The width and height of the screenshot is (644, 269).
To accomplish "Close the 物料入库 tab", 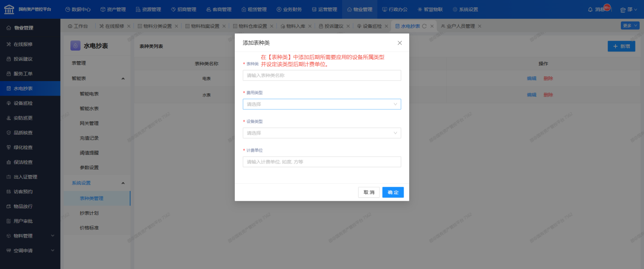I will [310, 26].
